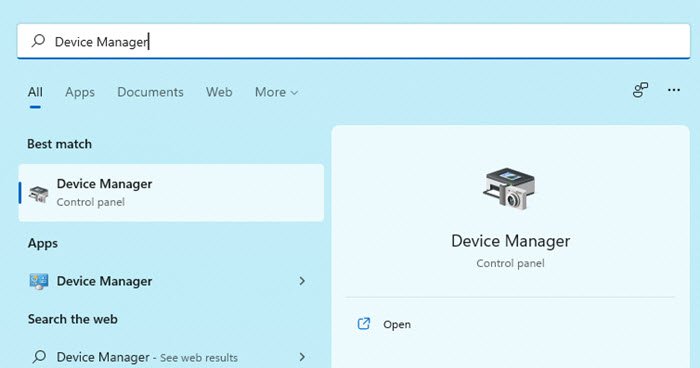The height and width of the screenshot is (368, 700).
Task: Switch to the Documents tab
Action: pyautogui.click(x=150, y=92)
